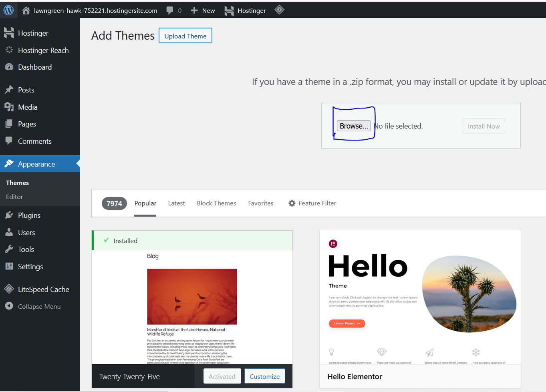Open the site via the home icon

[x=26, y=10]
